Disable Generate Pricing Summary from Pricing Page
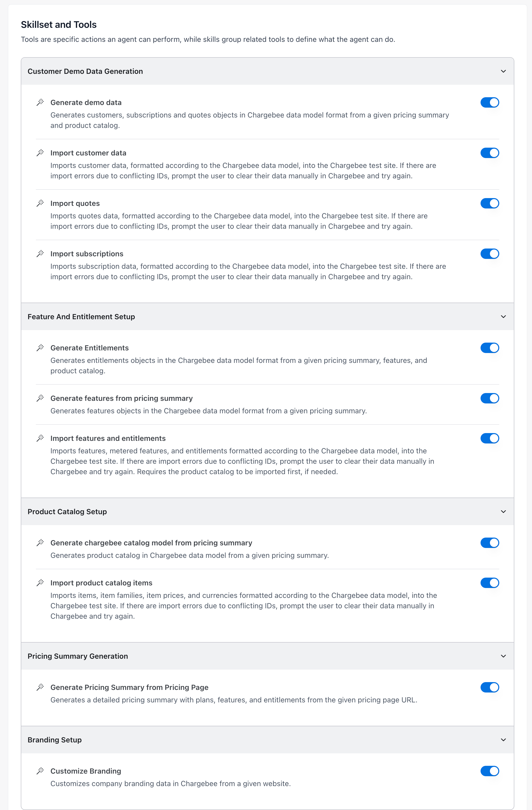This screenshot has width=532, height=810. coord(489,687)
